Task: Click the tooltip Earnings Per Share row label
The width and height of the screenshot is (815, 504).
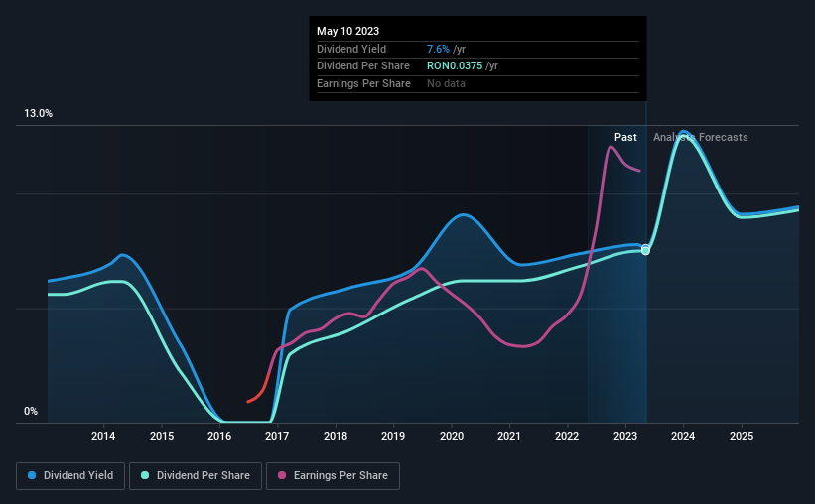Action: point(363,83)
